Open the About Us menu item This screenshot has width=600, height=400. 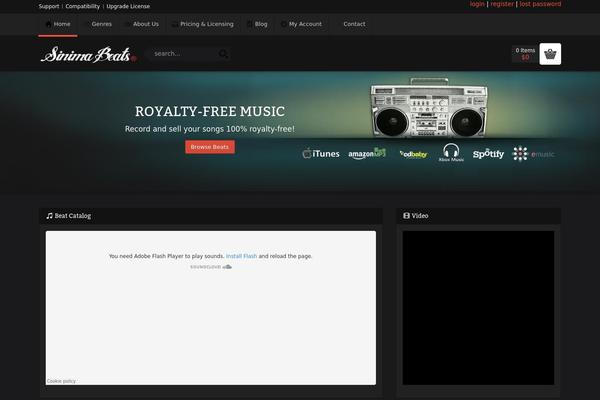[x=146, y=24]
